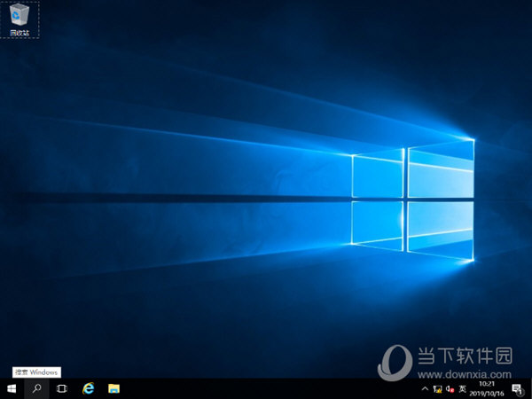Launch Internet Explorer from the taskbar
The height and width of the screenshot is (399, 532).
(x=88, y=388)
